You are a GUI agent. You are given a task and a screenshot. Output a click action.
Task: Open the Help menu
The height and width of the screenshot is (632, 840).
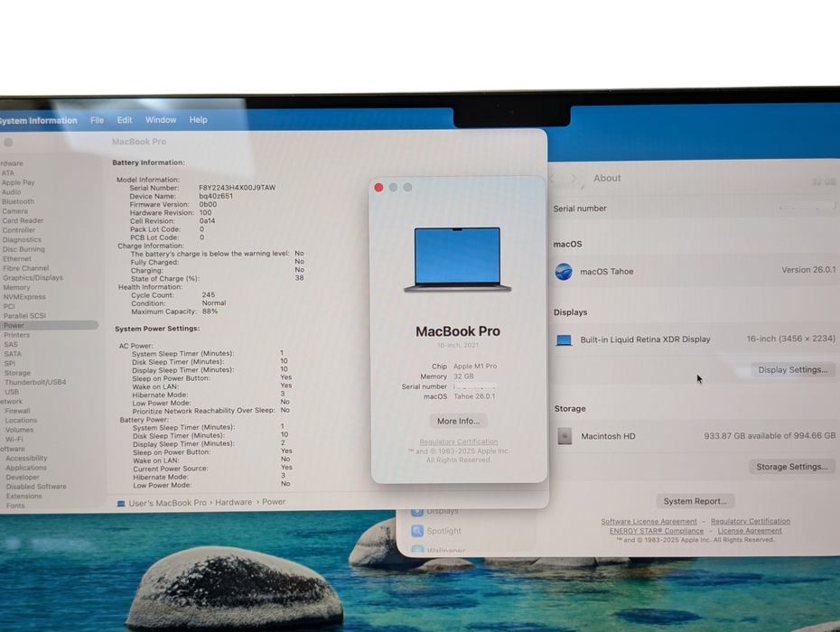(x=198, y=120)
